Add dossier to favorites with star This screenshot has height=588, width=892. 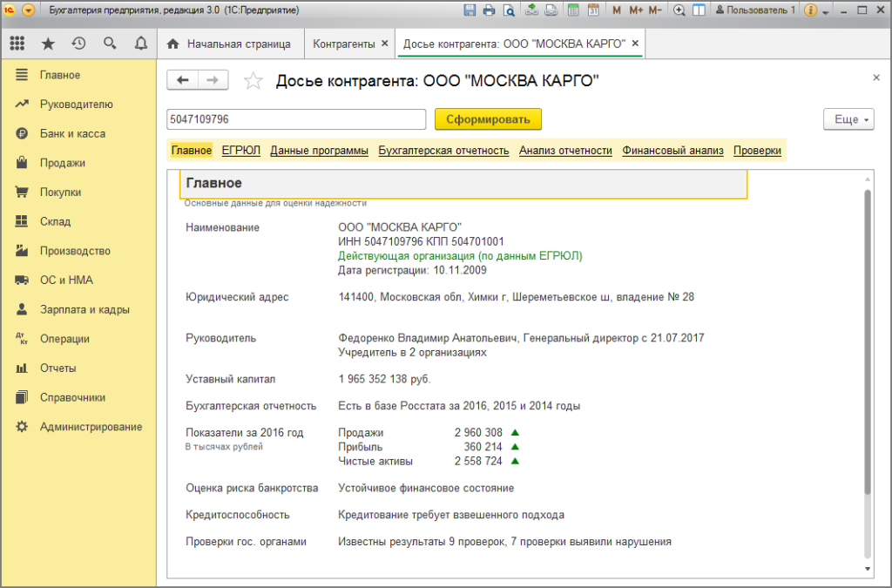pos(253,81)
